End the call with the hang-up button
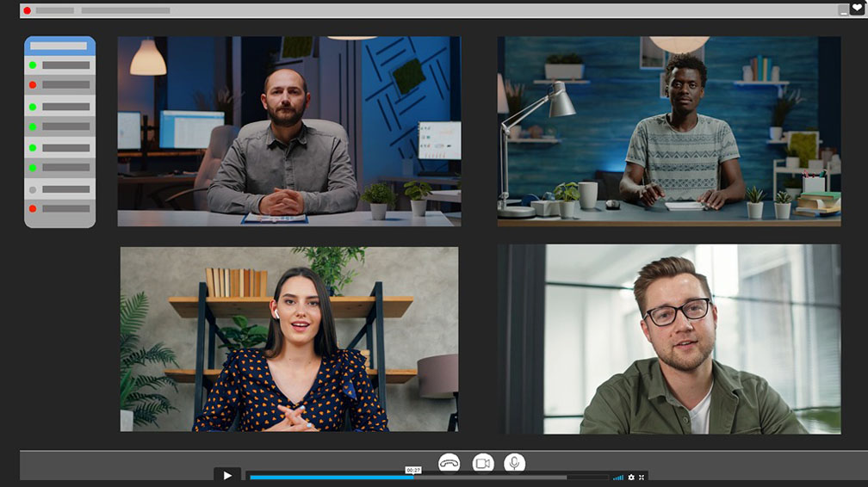 pos(449,463)
